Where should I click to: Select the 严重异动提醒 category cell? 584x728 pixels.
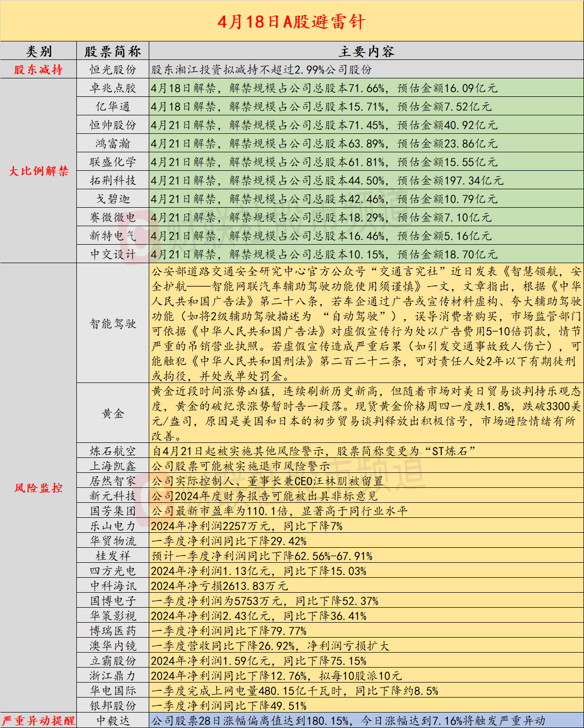point(38,721)
